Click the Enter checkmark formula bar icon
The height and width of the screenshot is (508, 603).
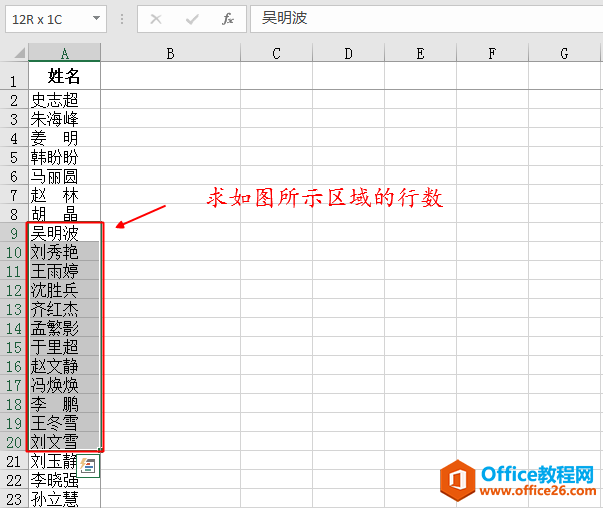[192, 19]
